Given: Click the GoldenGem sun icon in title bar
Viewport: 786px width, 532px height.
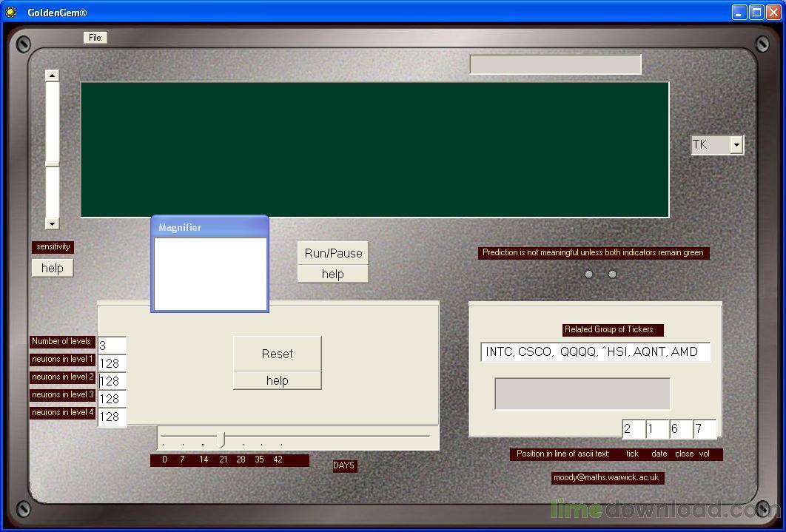Looking at the screenshot, I should (10, 12).
